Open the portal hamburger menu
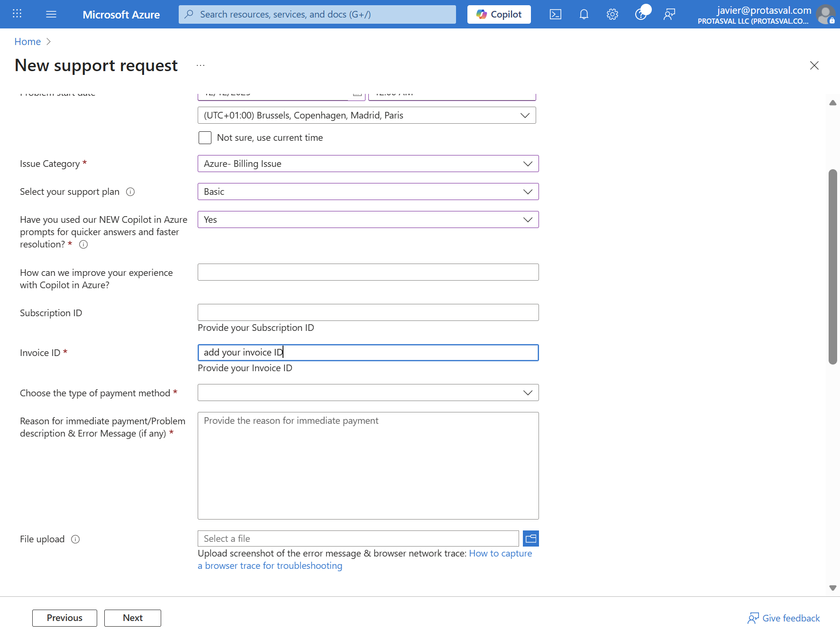 coord(51,14)
